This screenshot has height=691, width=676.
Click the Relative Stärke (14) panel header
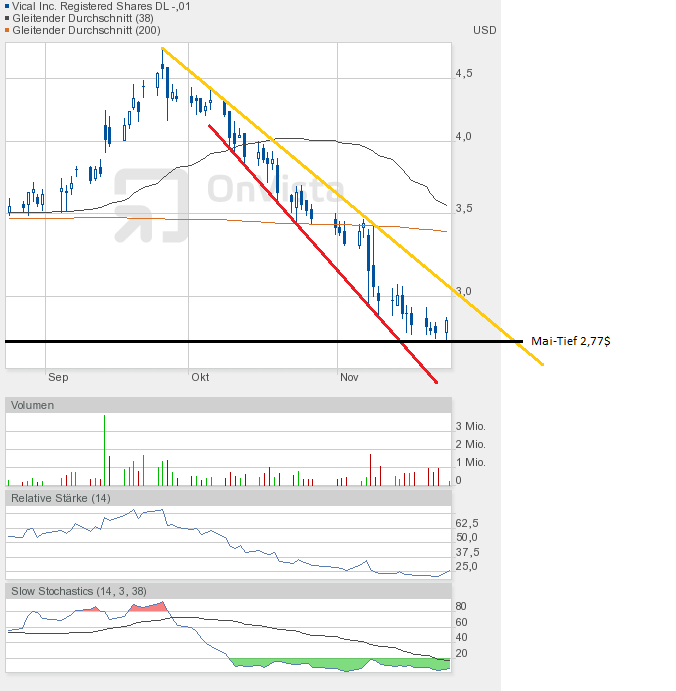pos(60,497)
